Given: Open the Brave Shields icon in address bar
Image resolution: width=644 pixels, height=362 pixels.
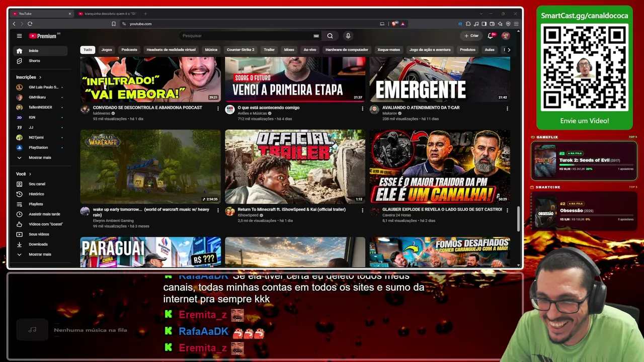Looking at the screenshot, I should point(395,24).
